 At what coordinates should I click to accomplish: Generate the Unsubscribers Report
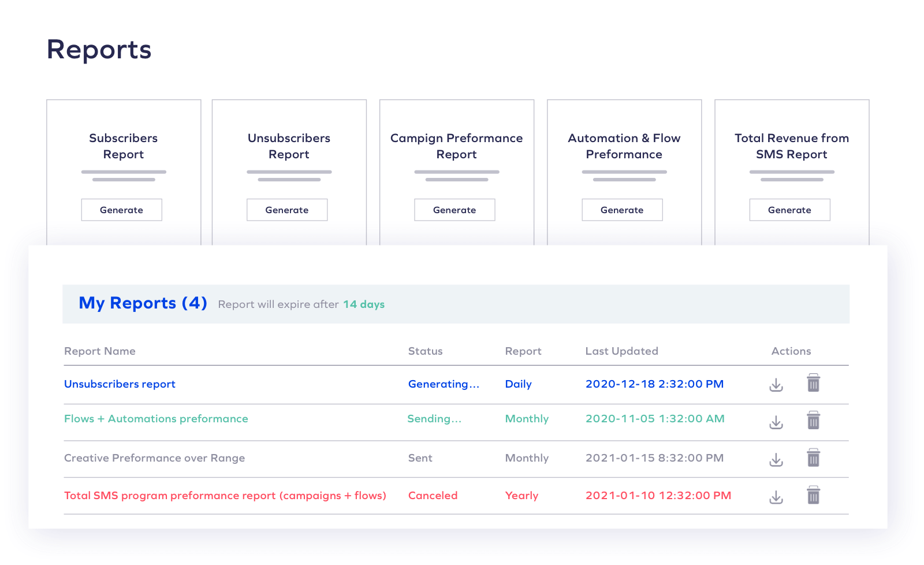tap(287, 210)
